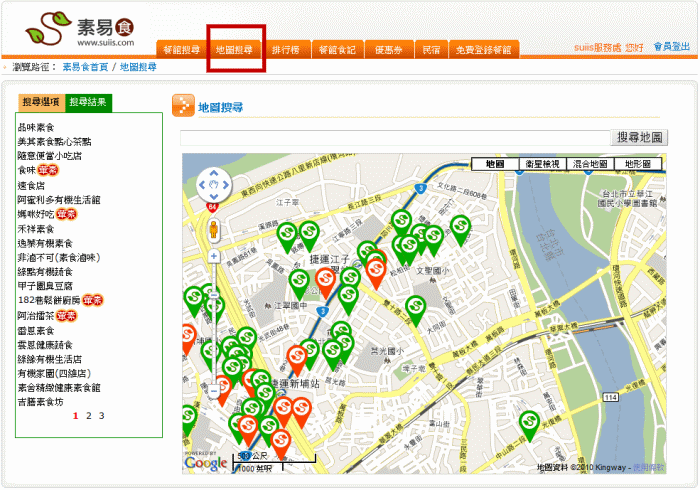Viewport: 700px width, 490px height.
Task: Click the map zoom in plus button
Action: (x=213, y=257)
